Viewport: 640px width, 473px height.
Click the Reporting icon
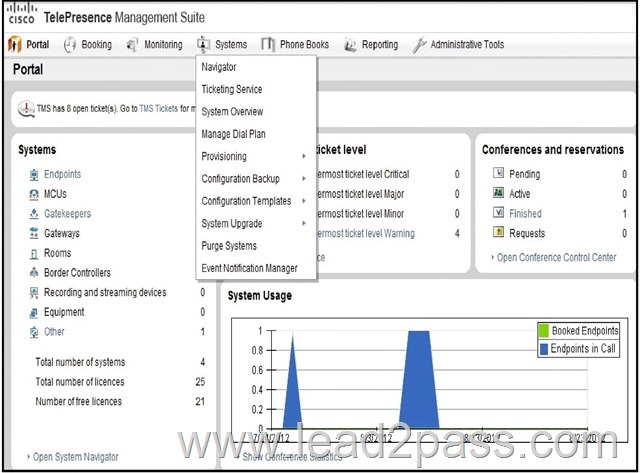click(x=350, y=44)
